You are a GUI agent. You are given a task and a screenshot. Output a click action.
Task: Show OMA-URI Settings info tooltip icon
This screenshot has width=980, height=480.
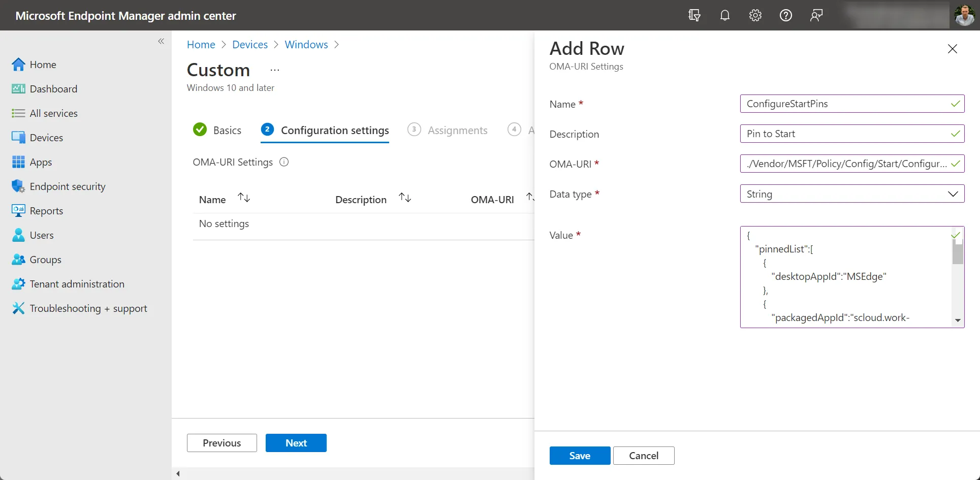pos(284,162)
